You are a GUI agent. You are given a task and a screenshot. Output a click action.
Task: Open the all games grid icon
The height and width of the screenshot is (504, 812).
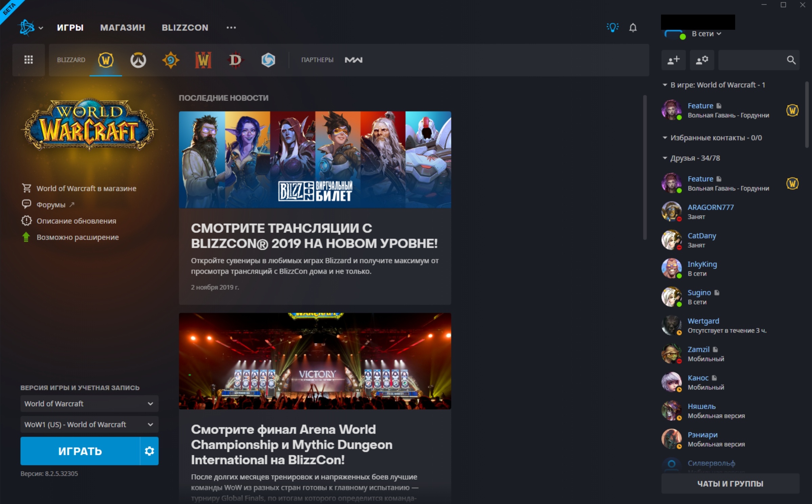click(x=29, y=60)
